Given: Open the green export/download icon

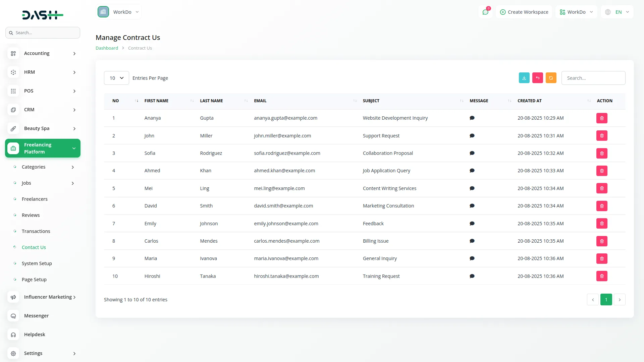Looking at the screenshot, I should pos(524,78).
